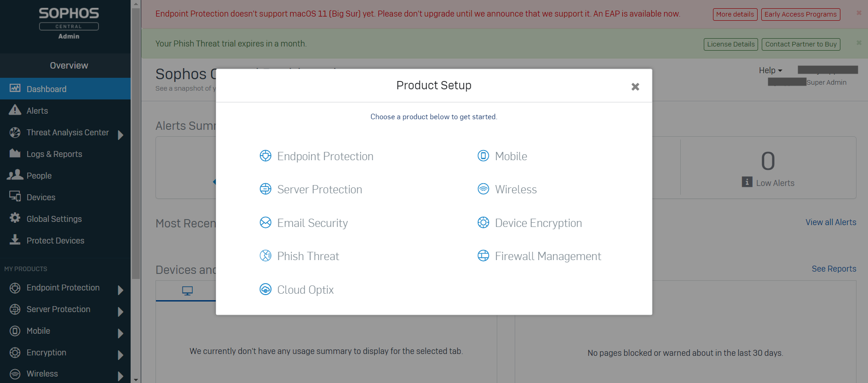
Task: Click the sidebar Encryption product icon
Action: (15, 353)
